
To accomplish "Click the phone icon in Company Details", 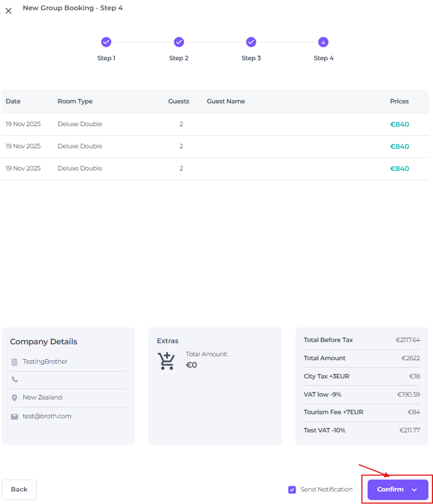I will click(15, 380).
